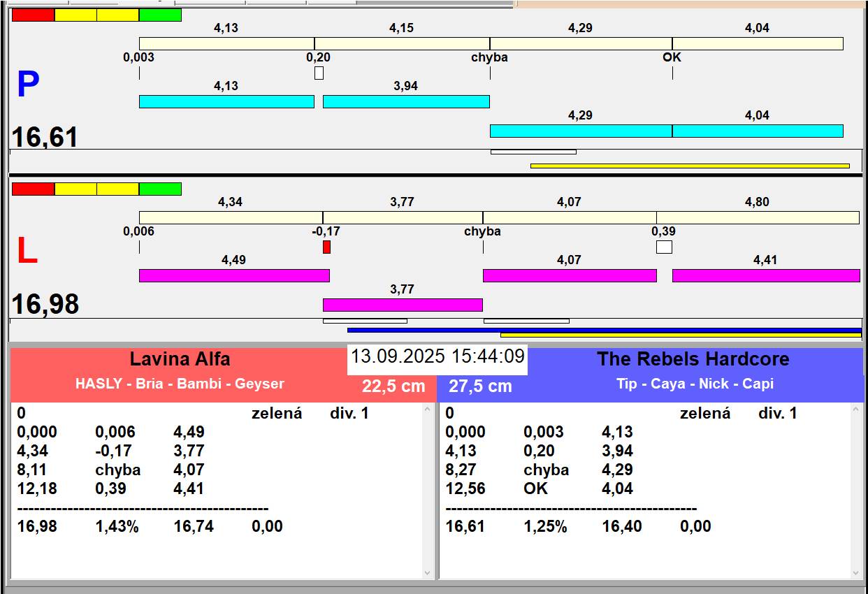Image resolution: width=868 pixels, height=594 pixels.
Task: Click the 13.09.2025 15:44:09 timestamp
Action: click(437, 356)
